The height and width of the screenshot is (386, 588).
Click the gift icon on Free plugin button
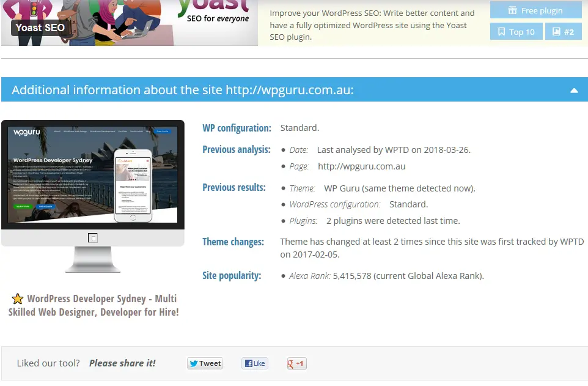(512, 10)
